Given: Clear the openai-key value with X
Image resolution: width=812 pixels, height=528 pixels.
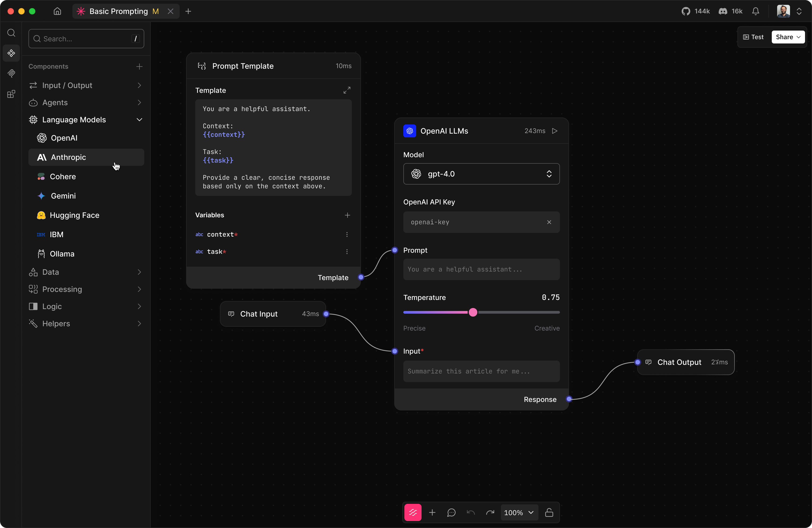Looking at the screenshot, I should (x=549, y=222).
